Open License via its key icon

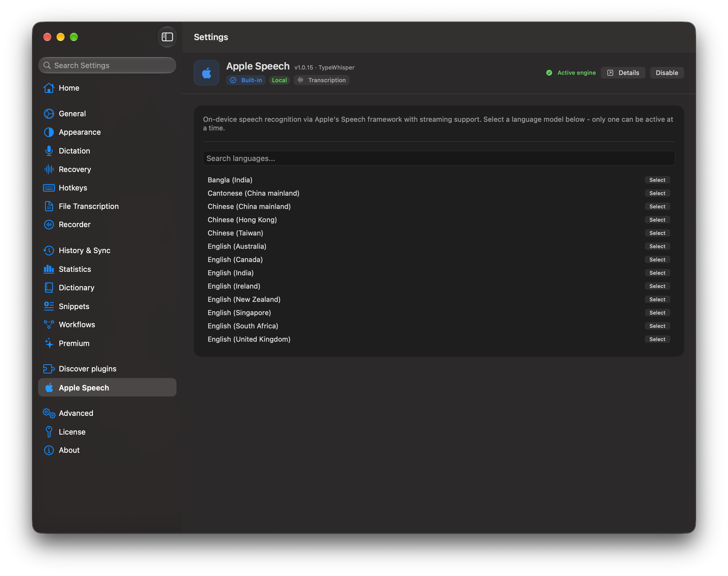(49, 432)
